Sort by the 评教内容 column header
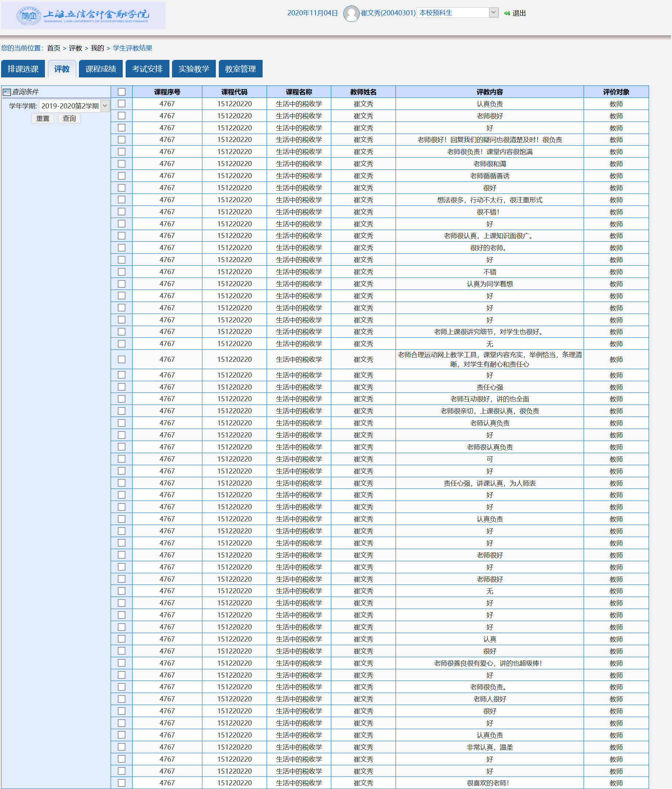Image resolution: width=672 pixels, height=789 pixels. [489, 92]
